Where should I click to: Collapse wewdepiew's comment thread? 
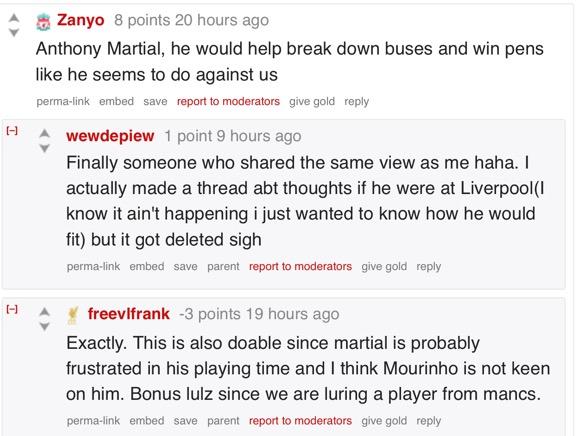pos(12,130)
